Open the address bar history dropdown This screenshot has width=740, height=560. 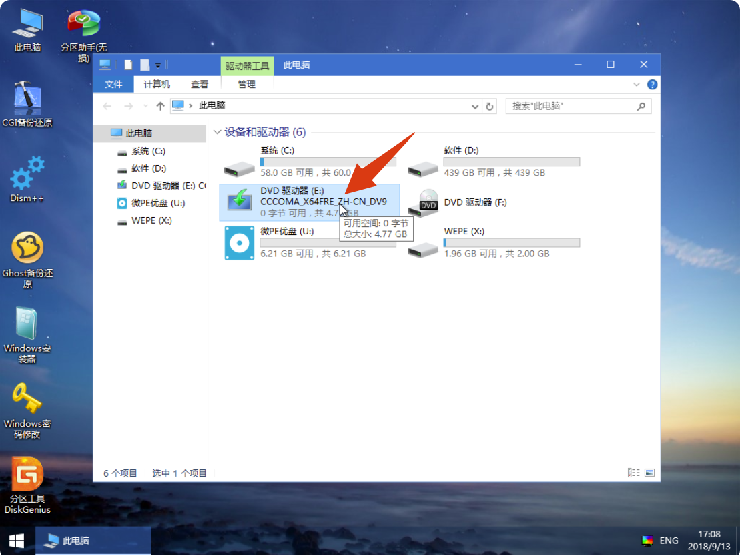(x=475, y=106)
